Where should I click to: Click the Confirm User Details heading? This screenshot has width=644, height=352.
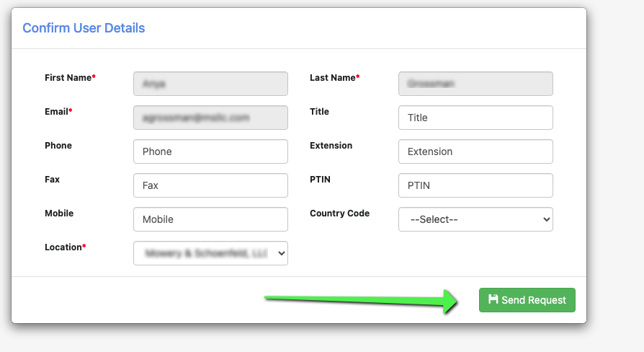coord(84,28)
